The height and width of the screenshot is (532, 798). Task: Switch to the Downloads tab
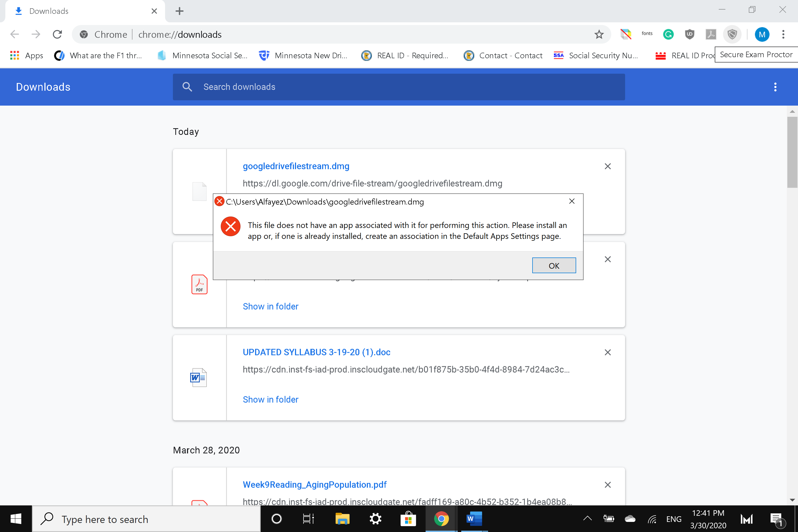pyautogui.click(x=49, y=11)
